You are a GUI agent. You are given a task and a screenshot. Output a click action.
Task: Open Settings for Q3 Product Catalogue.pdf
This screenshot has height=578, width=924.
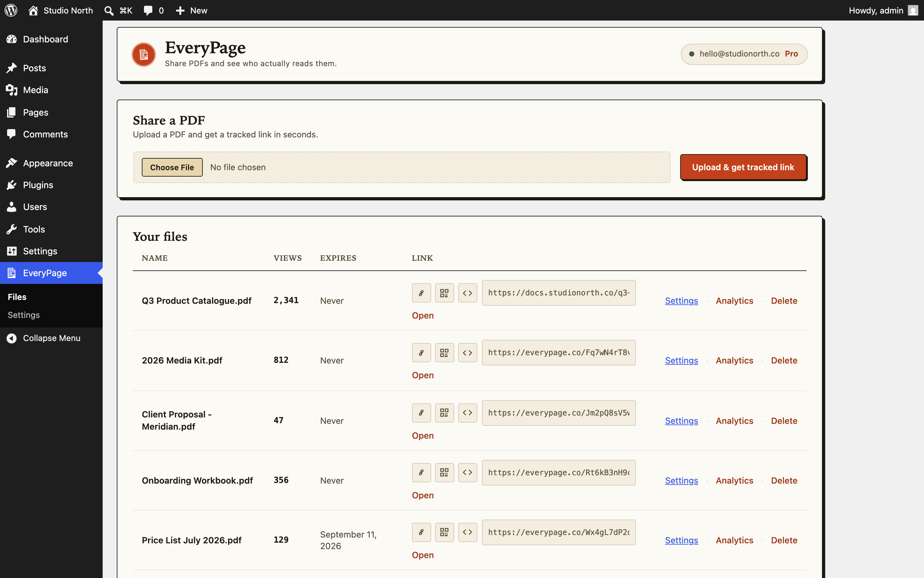681,301
